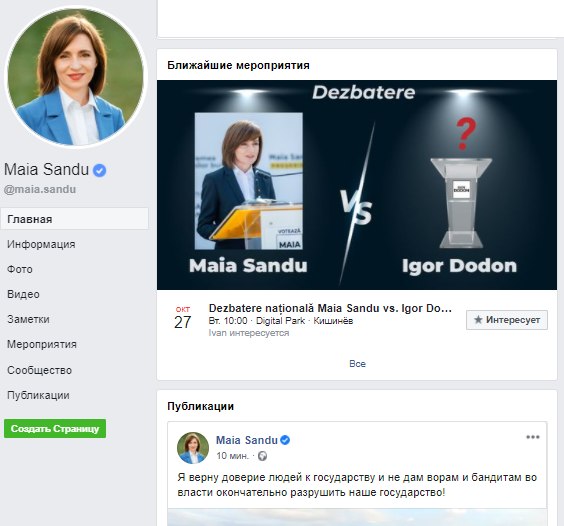Open the Информация sidebar section

point(41,244)
